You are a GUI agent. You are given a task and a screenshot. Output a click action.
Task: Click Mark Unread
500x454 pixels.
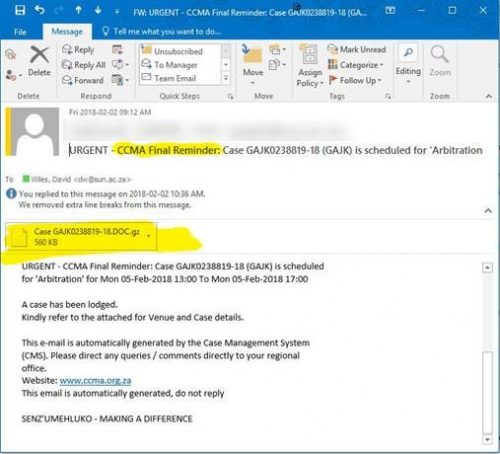click(x=357, y=49)
